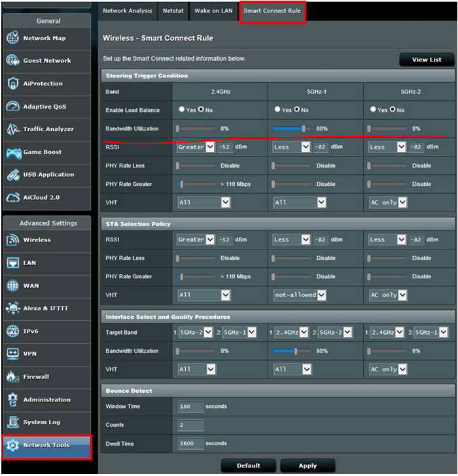The image size is (458, 476).
Task: Click the Dwell Time input field
Action: [191, 443]
